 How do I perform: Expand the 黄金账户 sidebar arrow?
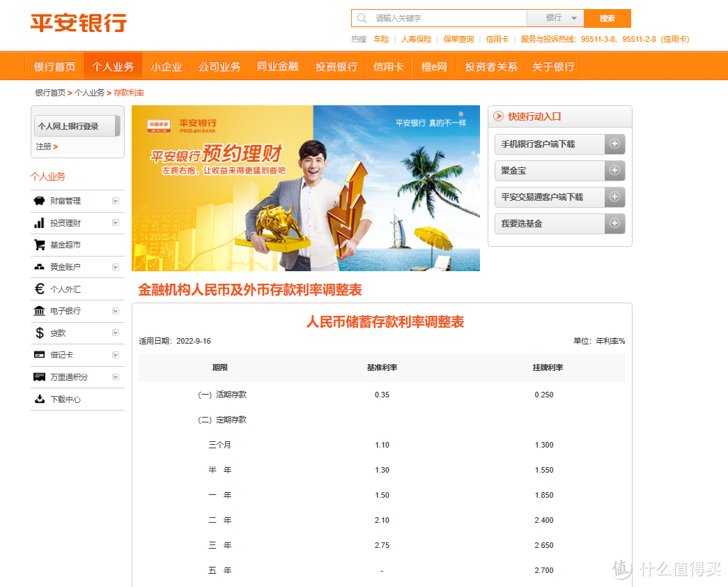tap(116, 267)
